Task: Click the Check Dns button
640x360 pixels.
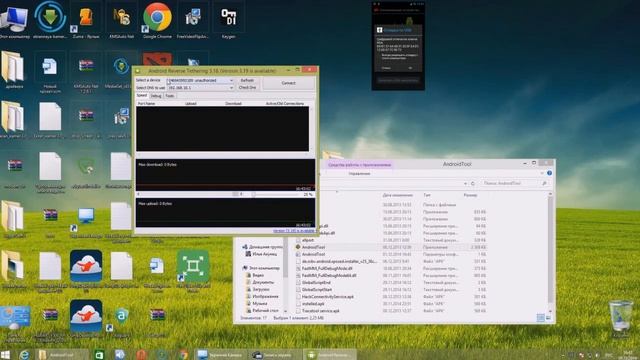Action: point(247,88)
